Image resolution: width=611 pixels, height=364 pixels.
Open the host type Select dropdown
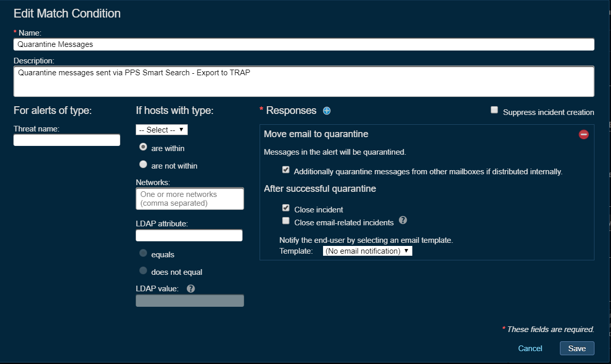coord(162,130)
